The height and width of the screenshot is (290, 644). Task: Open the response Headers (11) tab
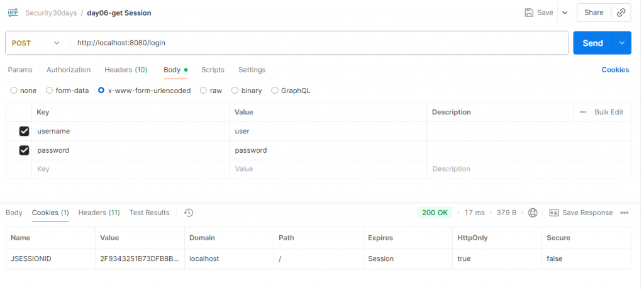(x=99, y=213)
